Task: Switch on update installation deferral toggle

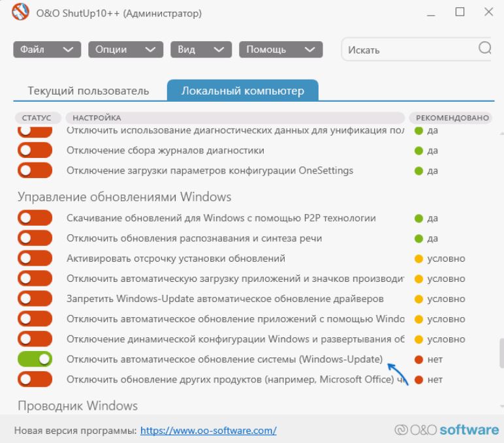Action: click(35, 258)
